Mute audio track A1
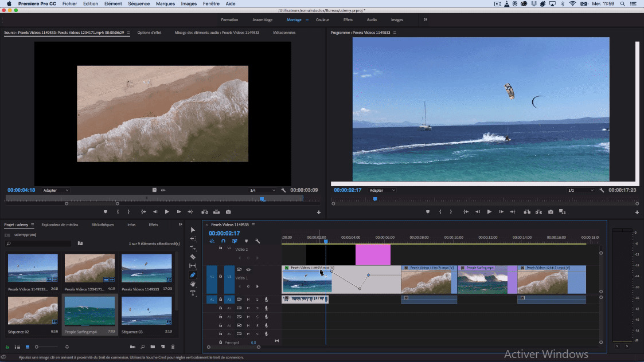The image size is (644, 362). click(x=248, y=300)
